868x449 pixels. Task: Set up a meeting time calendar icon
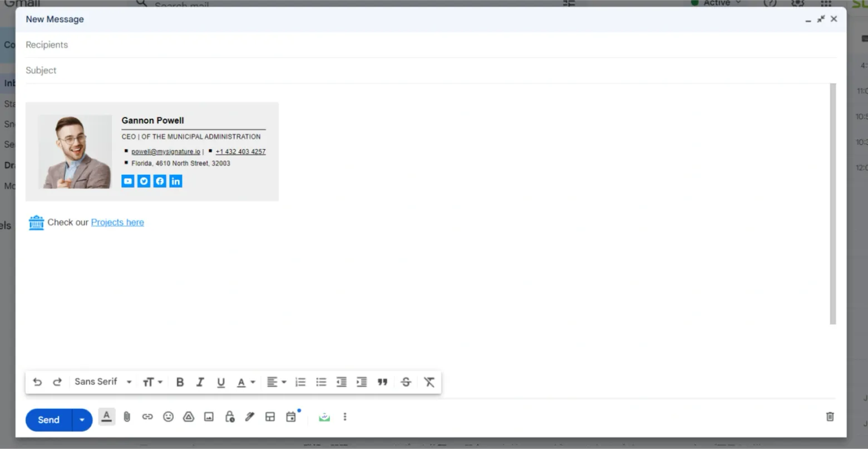point(291,417)
